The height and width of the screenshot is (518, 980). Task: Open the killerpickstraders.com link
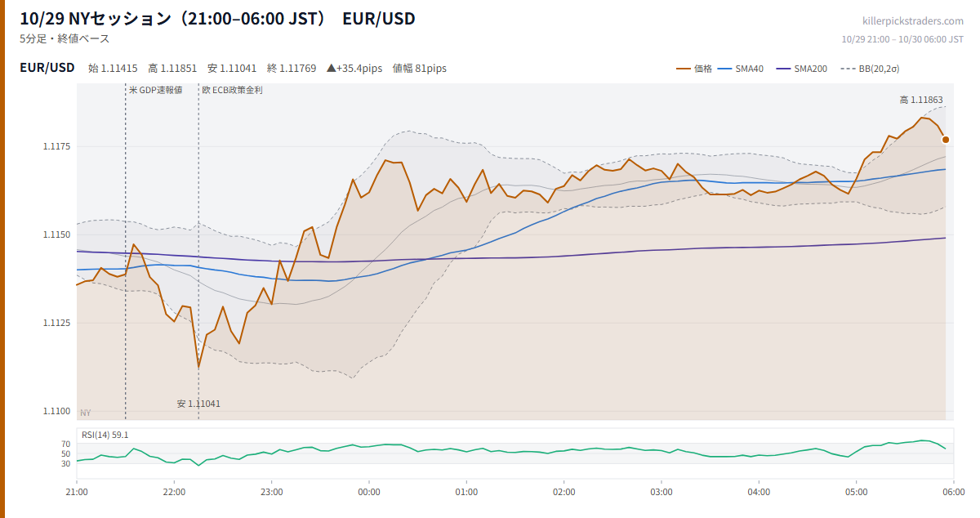tap(913, 21)
